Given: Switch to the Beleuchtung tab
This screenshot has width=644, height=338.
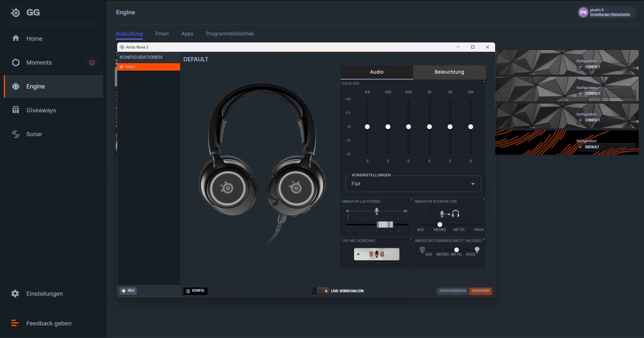Looking at the screenshot, I should pos(449,72).
